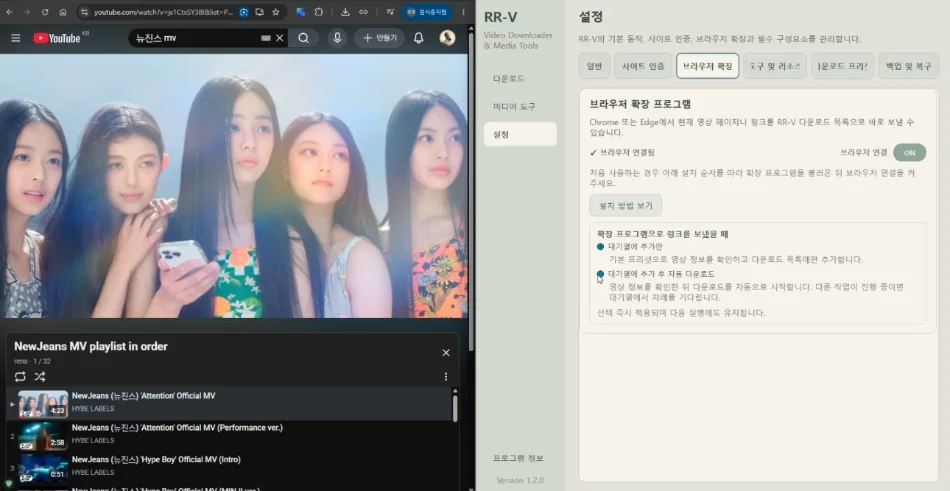Start voice search with the microphone
The image size is (950, 491).
[x=337, y=38]
